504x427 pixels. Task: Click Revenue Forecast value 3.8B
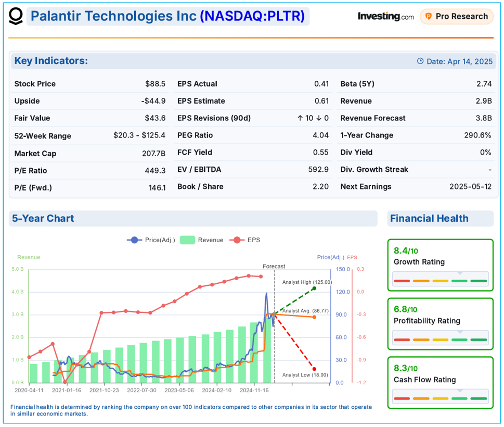coord(484,118)
